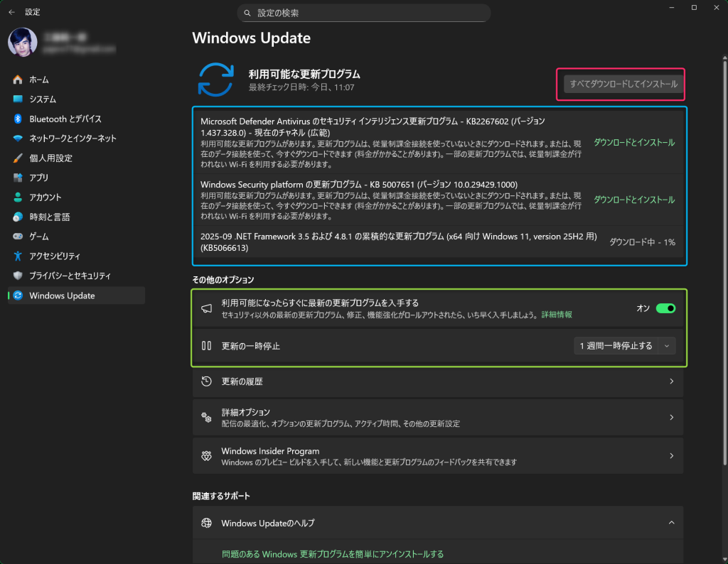Open the pause for 1 week dropdown arrow

coord(666,346)
